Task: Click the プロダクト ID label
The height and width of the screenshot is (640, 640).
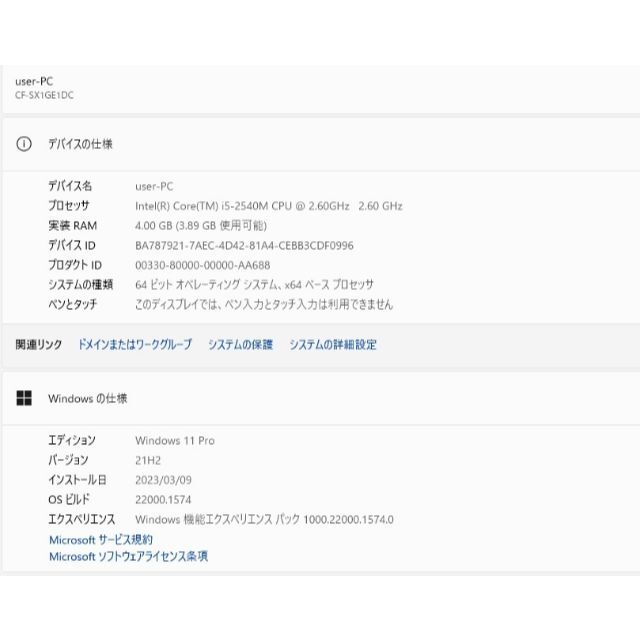Action: [x=75, y=265]
